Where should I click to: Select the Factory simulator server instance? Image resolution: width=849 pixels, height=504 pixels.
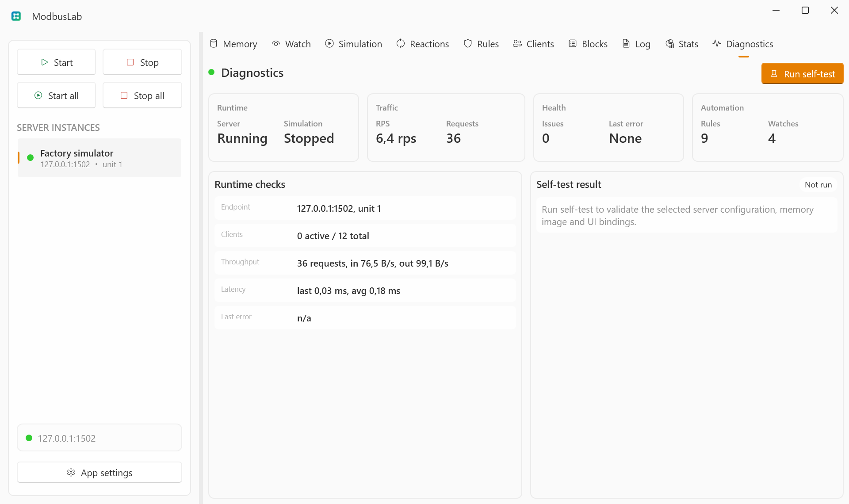(x=99, y=158)
